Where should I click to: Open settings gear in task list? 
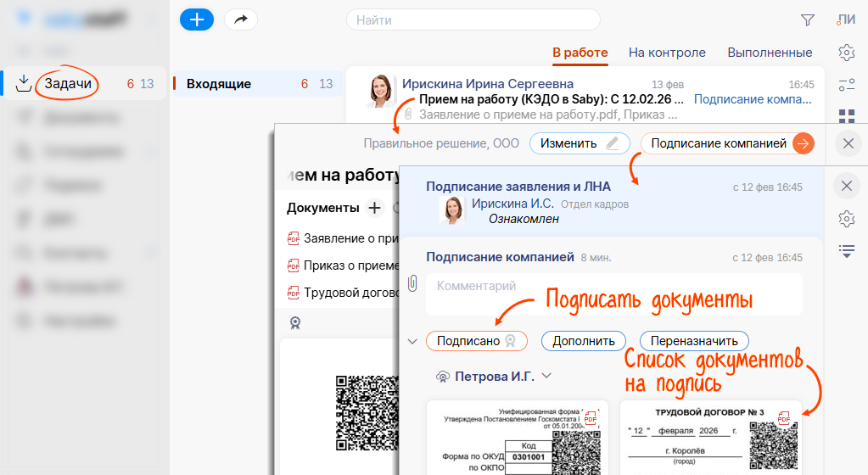846,53
